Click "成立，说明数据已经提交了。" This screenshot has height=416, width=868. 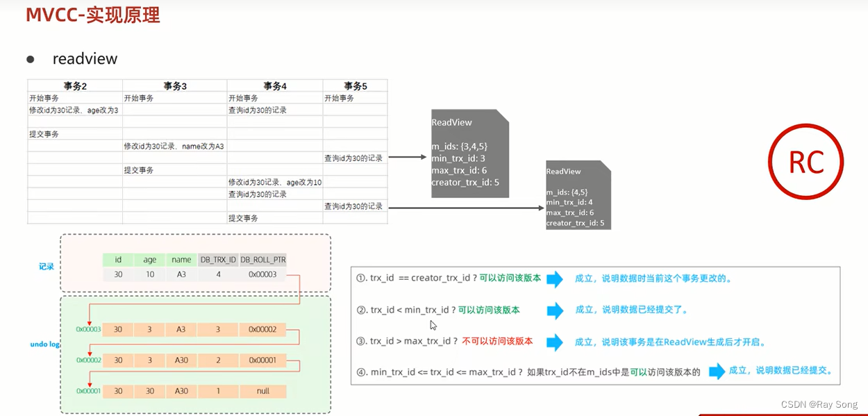[x=632, y=310]
